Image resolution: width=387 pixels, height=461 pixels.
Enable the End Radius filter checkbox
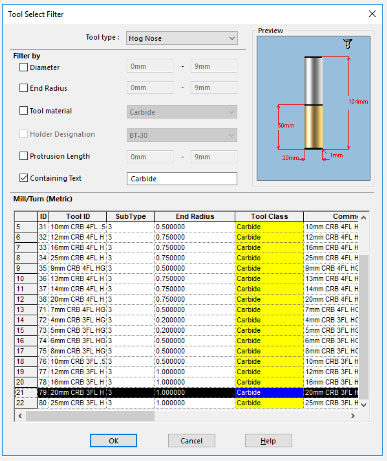click(x=23, y=88)
